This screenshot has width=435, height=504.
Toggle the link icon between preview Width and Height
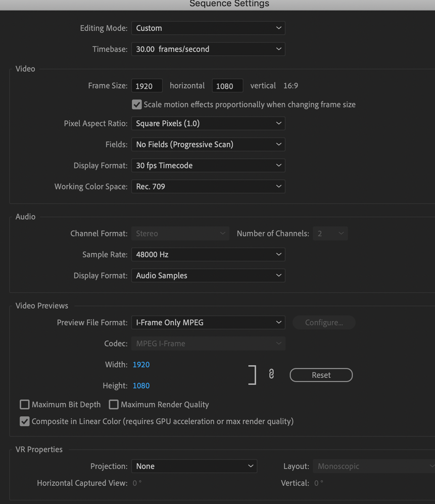click(x=271, y=375)
